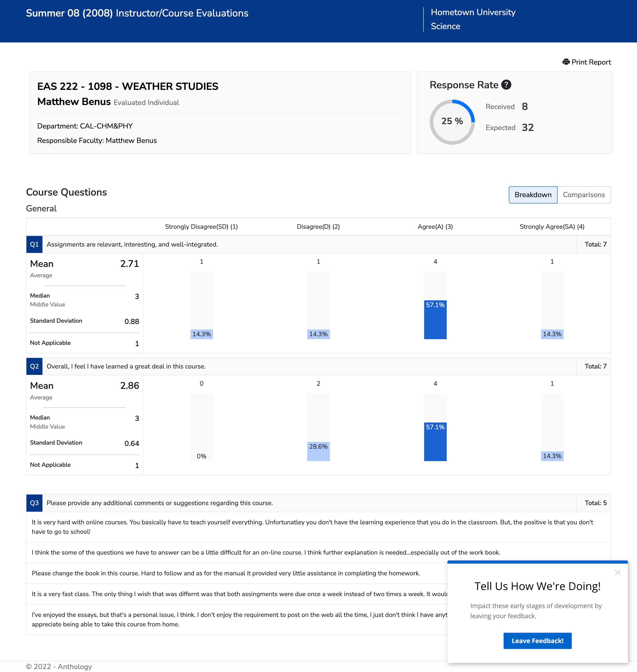Click the Q1 Strongly Disagree 14.3% bar
Viewport: 637px width, 672px height.
(201, 334)
